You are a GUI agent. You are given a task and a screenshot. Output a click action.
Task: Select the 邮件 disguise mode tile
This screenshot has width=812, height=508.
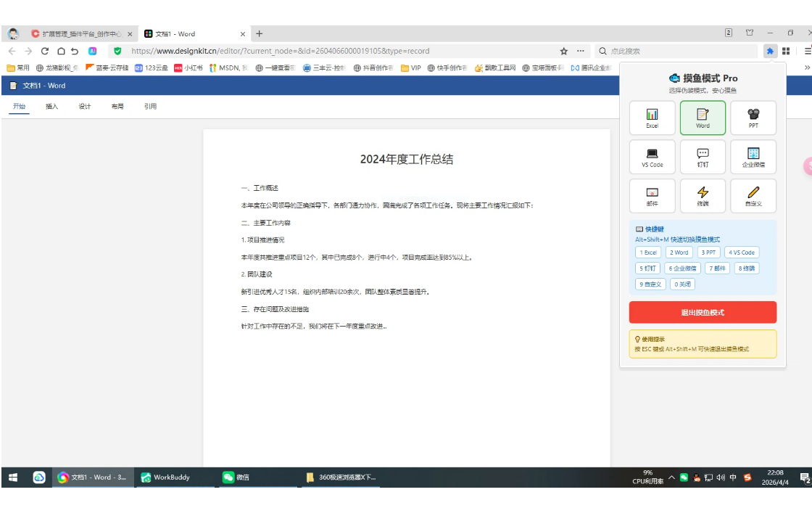(652, 196)
